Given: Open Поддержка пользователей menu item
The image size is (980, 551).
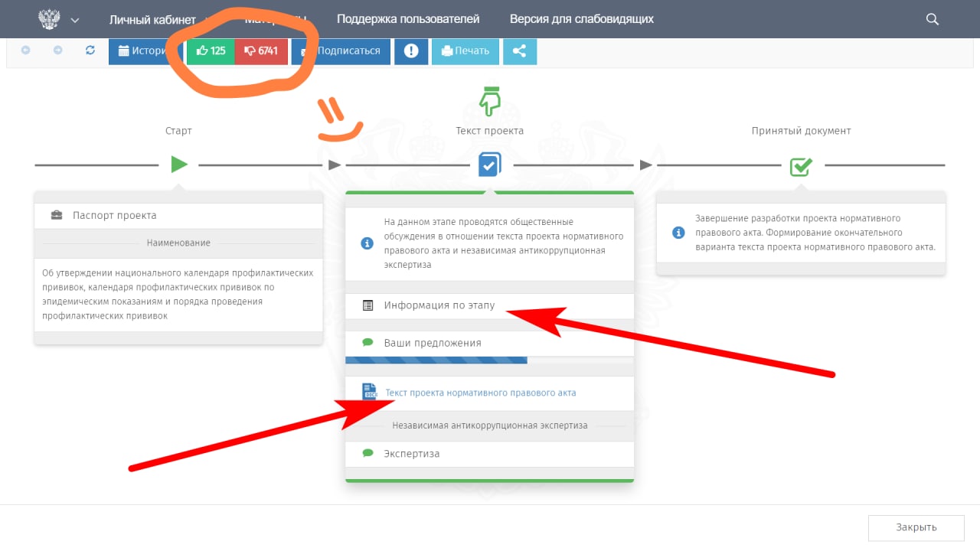Looking at the screenshot, I should [408, 19].
